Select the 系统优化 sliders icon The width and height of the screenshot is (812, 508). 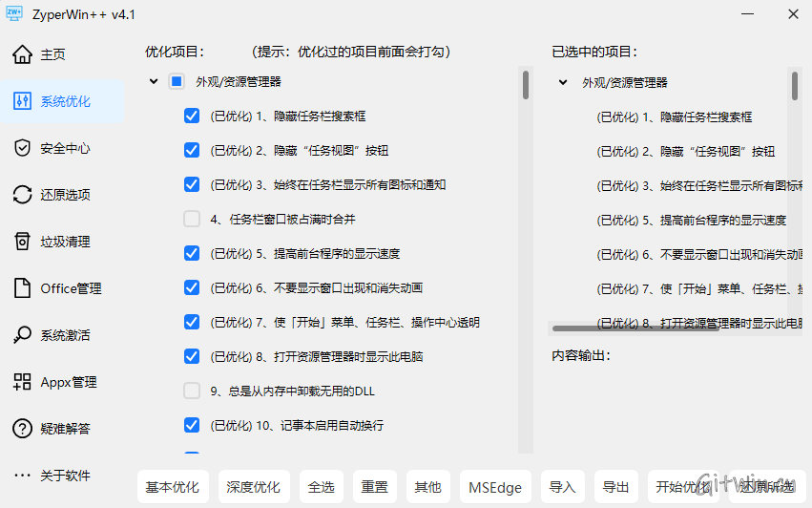(x=23, y=101)
